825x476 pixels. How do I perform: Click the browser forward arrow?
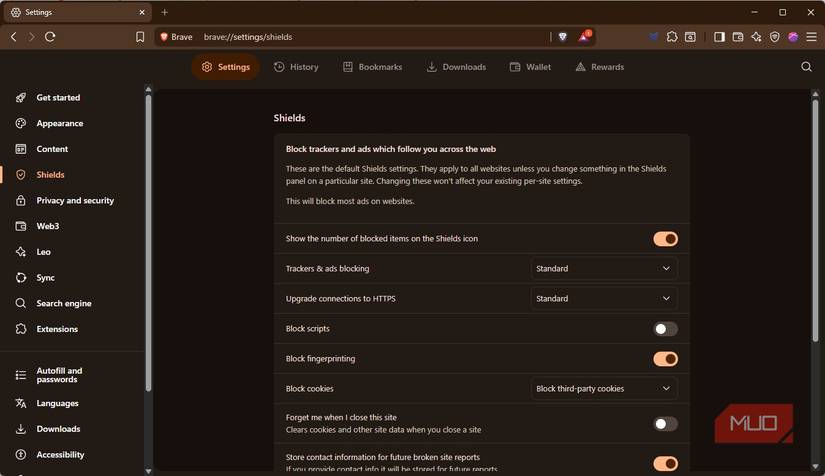[x=32, y=37]
